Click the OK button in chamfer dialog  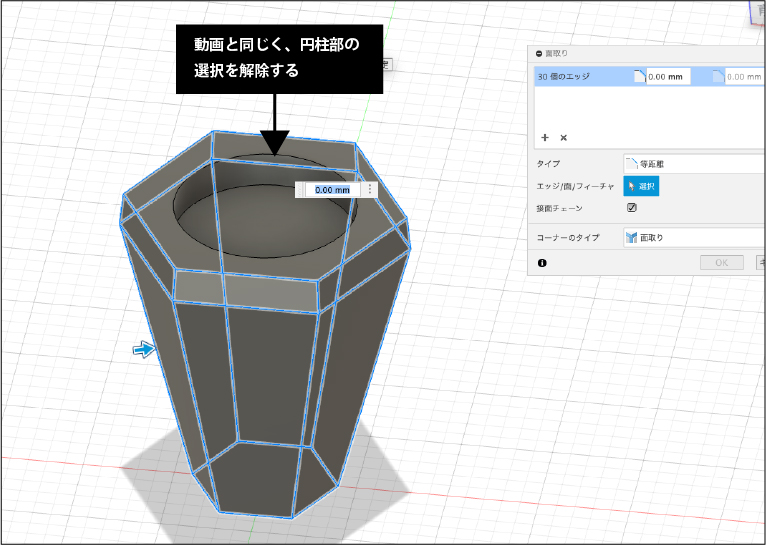(720, 262)
